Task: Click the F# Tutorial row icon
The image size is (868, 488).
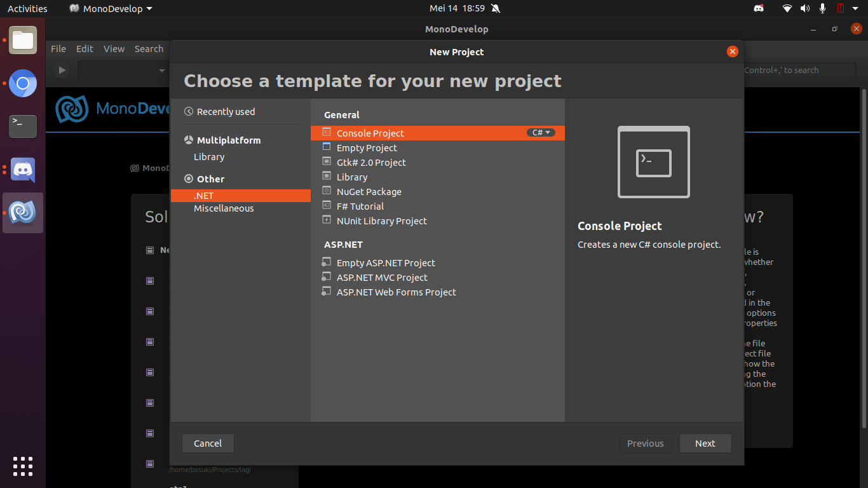Action: [x=327, y=205]
